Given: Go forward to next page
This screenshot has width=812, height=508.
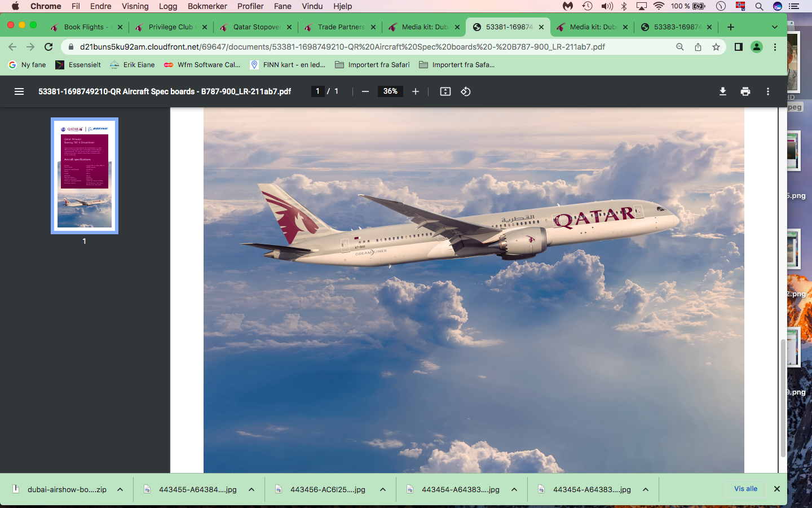Looking at the screenshot, I should tap(30, 47).
